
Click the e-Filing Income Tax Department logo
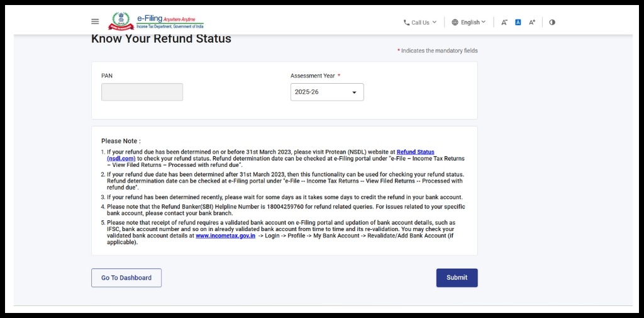[156, 21]
